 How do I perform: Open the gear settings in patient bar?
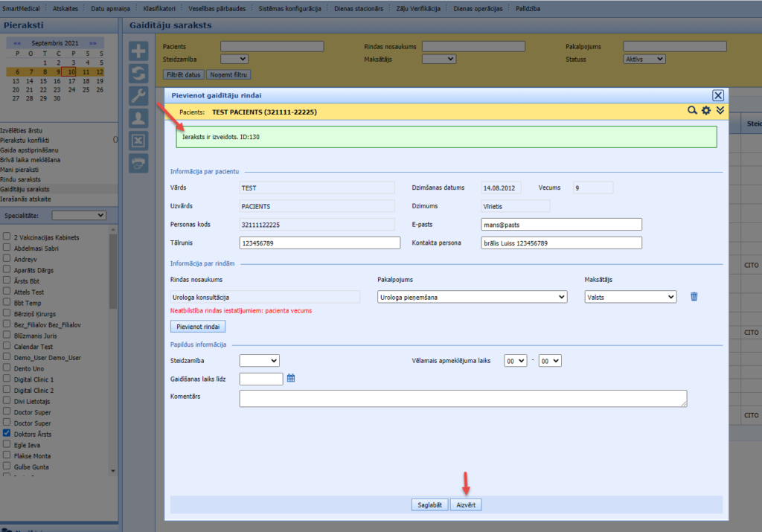tap(706, 111)
